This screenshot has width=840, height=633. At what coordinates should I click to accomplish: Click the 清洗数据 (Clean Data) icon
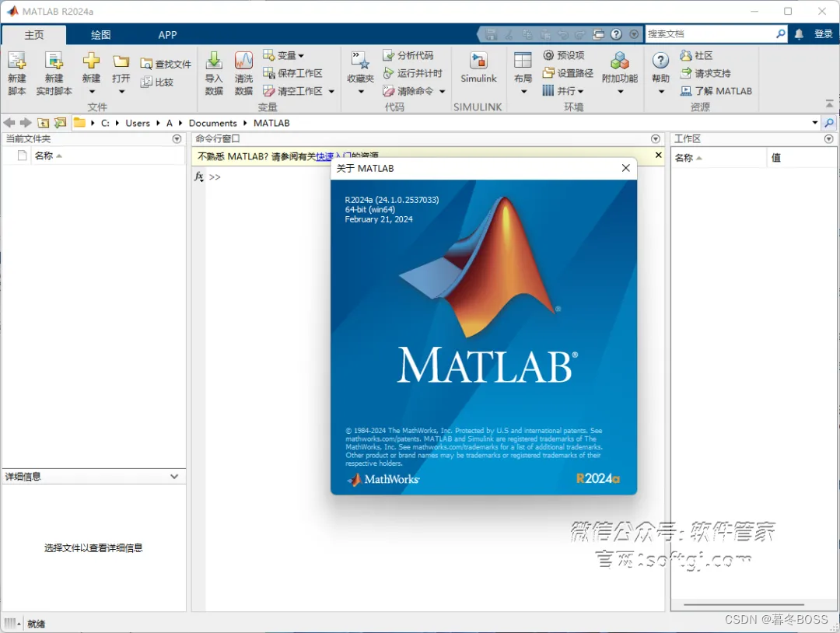point(243,61)
